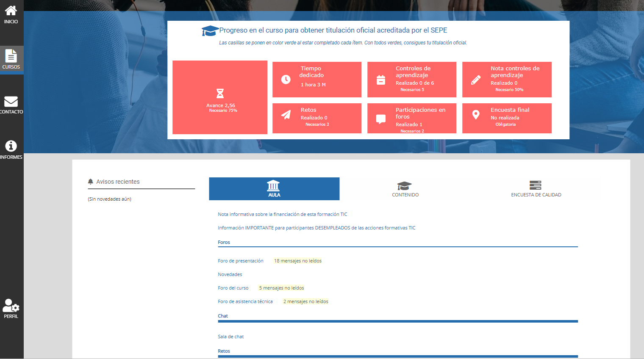Click the Inicio home icon
The height and width of the screenshot is (359, 644).
11,11
